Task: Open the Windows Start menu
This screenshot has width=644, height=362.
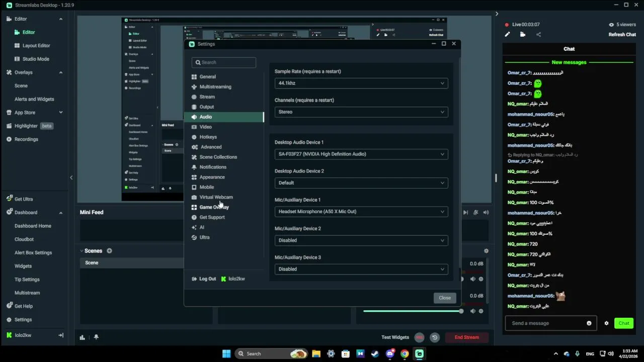Action: (x=226, y=353)
